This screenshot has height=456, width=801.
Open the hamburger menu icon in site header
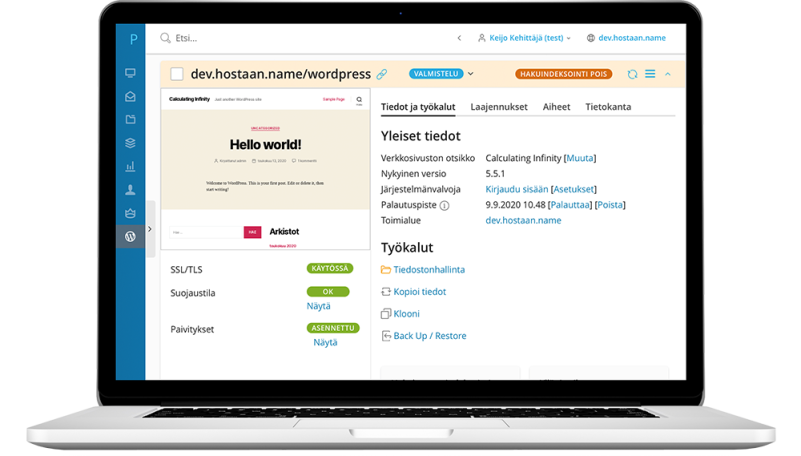click(650, 74)
